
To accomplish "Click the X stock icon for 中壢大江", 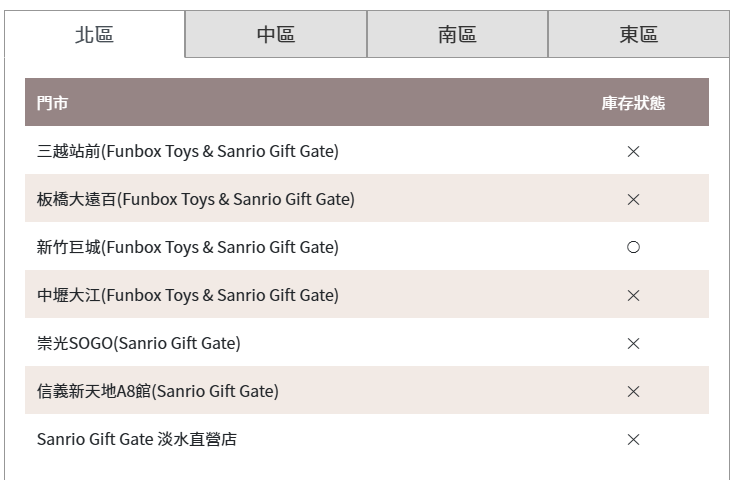I will [633, 295].
